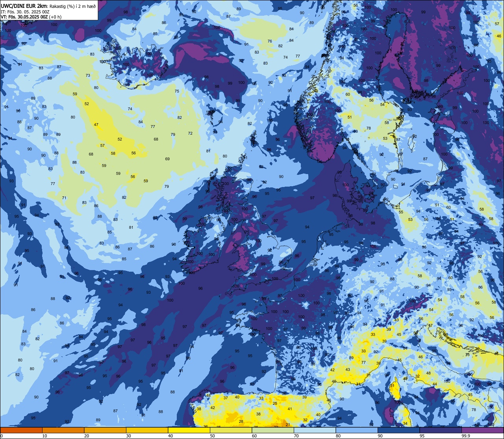The image size is (504, 439).
Task: Click the purple legend segment above 99.9
Action: pos(482,430)
